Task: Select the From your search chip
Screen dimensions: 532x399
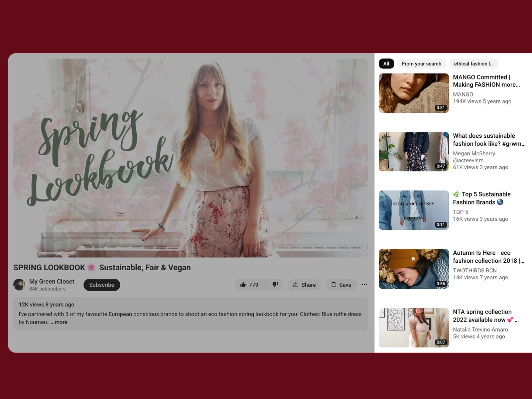Action: click(x=422, y=64)
